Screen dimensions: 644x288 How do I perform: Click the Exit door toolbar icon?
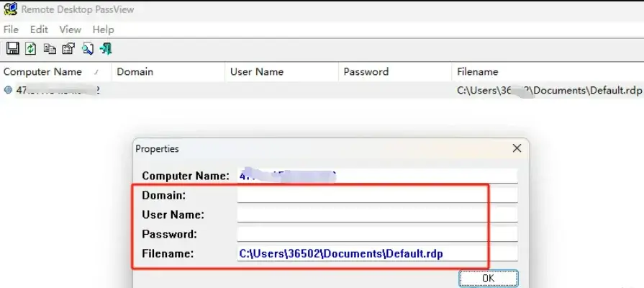coord(106,49)
